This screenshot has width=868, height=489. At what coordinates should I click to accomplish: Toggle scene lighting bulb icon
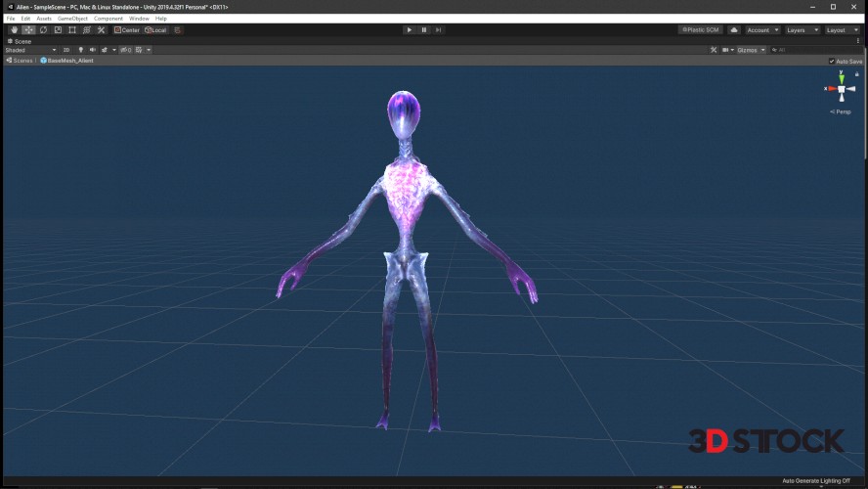pos(81,50)
